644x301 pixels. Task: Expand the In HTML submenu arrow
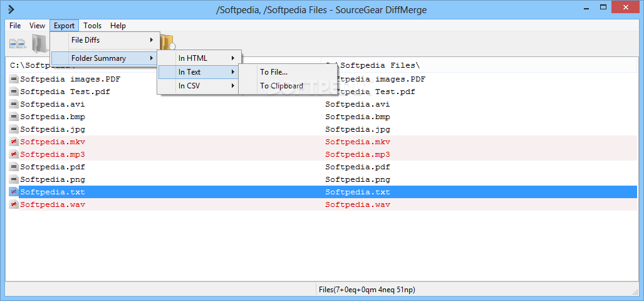tap(233, 58)
